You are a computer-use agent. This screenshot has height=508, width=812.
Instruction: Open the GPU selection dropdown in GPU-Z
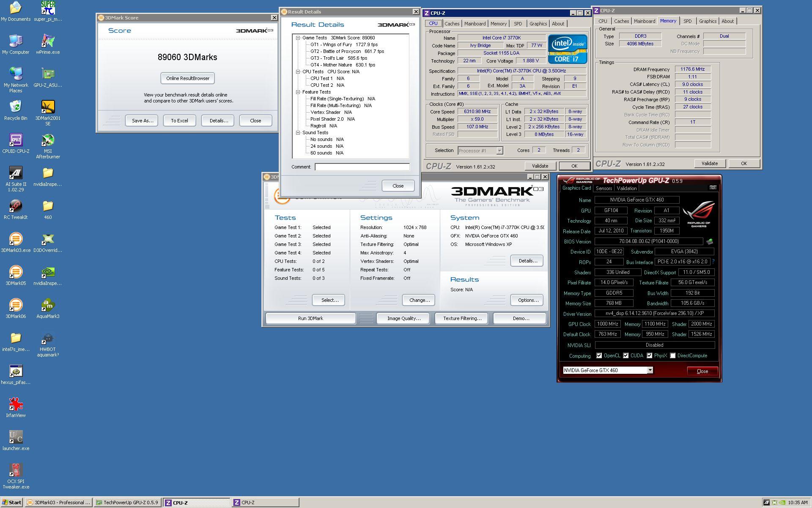(650, 370)
